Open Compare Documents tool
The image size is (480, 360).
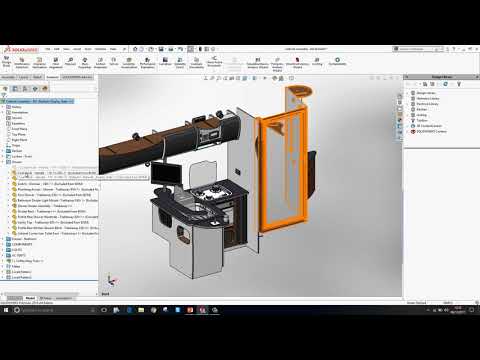pyautogui.click(x=196, y=62)
